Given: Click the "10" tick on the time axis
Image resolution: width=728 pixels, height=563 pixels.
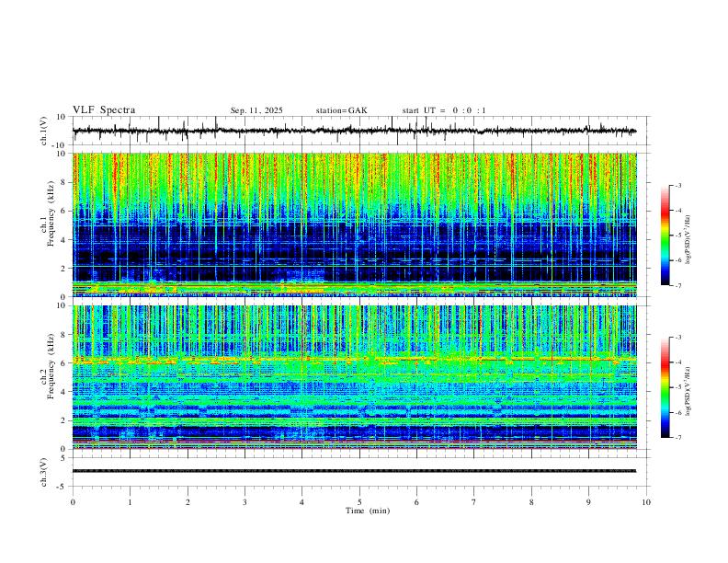Looking at the screenshot, I should pyautogui.click(x=646, y=502).
